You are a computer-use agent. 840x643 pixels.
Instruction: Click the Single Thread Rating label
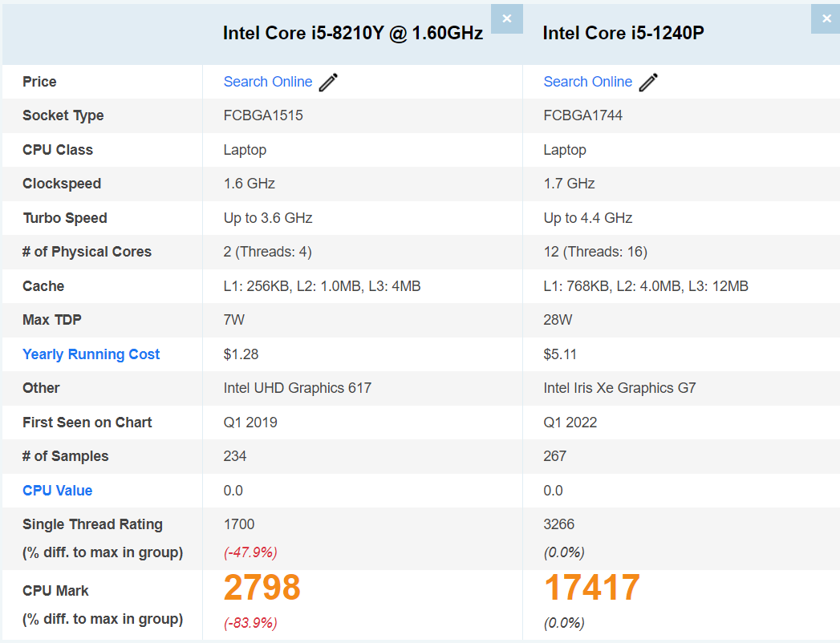click(x=93, y=524)
